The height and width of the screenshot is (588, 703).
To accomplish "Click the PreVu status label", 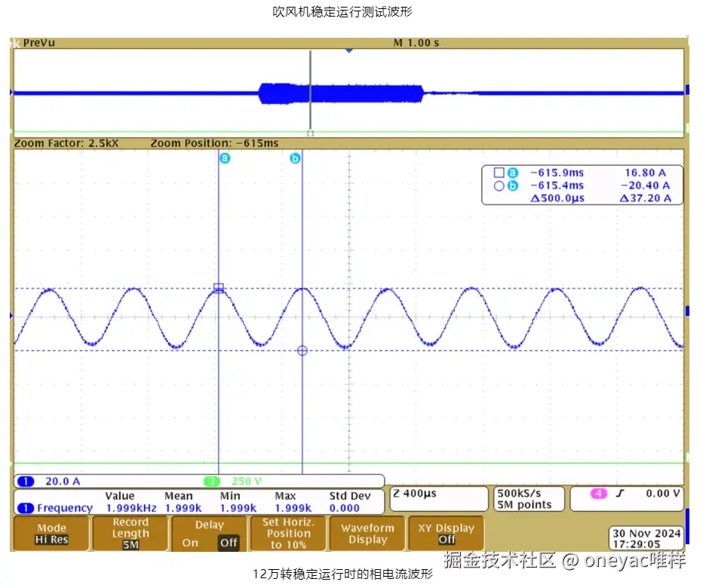I will point(39,43).
